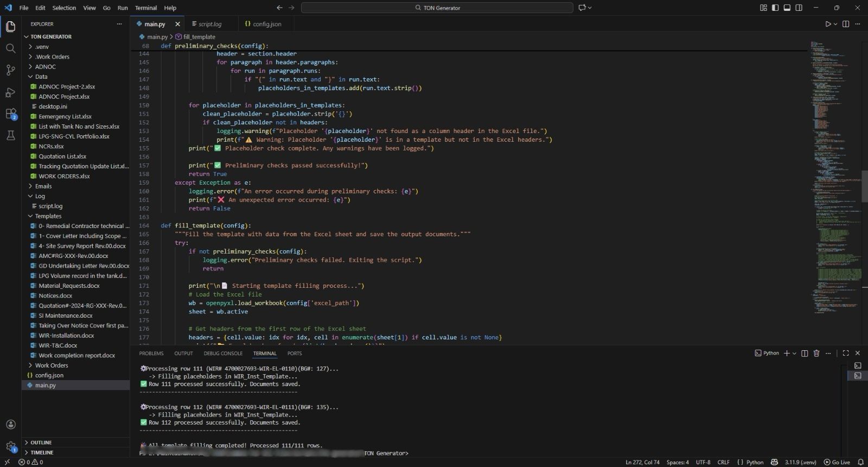868x467 pixels.
Task: Open notifications bell in status bar
Action: coord(860,462)
